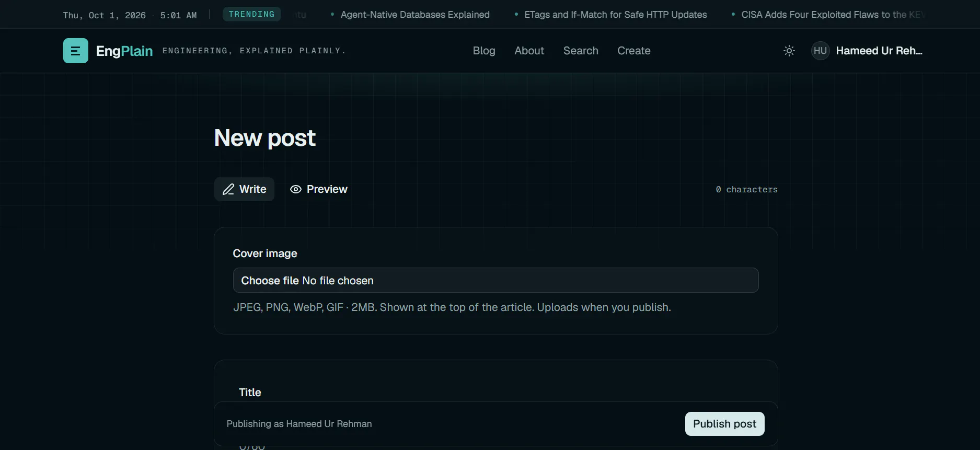The height and width of the screenshot is (450, 980).
Task: Switch to the Write tab
Action: coord(244,189)
